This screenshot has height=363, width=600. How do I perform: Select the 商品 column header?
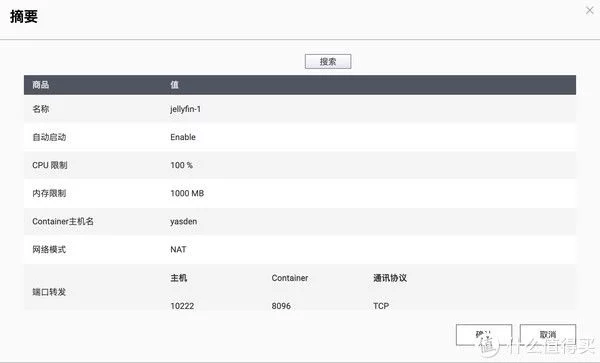41,85
